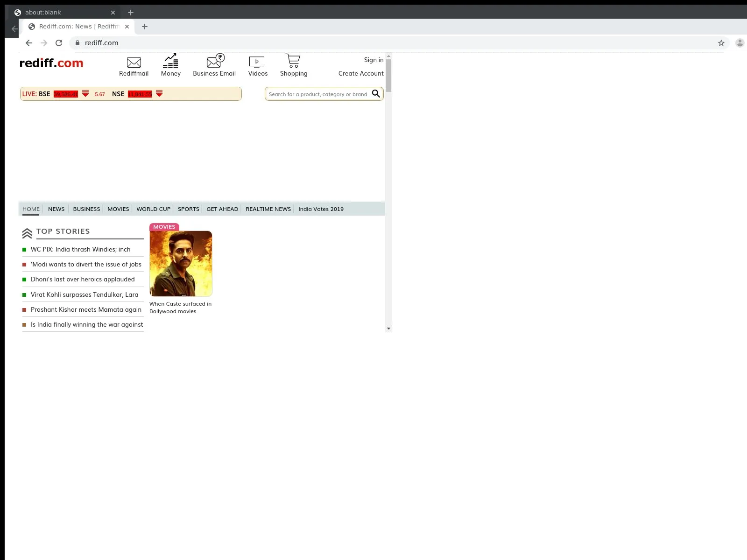Click the NSE down arrow indicator
Image resolution: width=747 pixels, height=560 pixels.
[159, 94]
